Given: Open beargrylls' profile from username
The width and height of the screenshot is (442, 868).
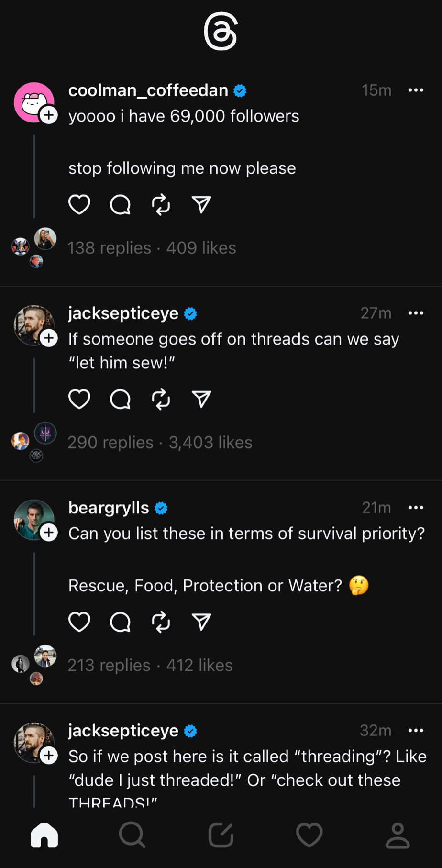Looking at the screenshot, I should tap(109, 507).
